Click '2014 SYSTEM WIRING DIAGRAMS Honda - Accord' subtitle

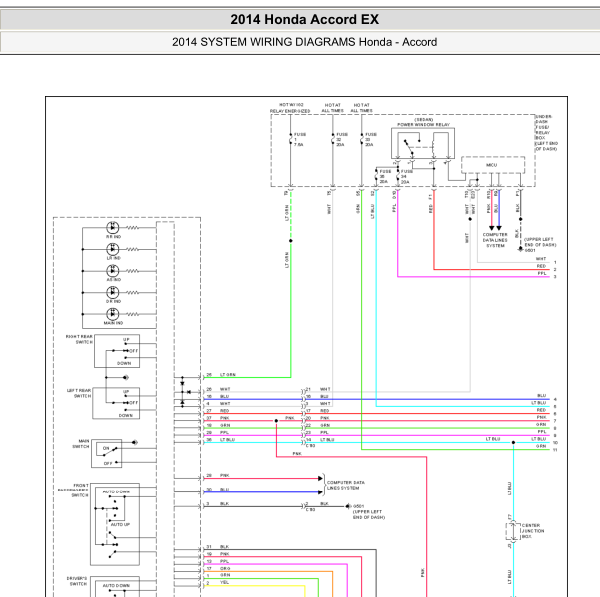(305, 42)
